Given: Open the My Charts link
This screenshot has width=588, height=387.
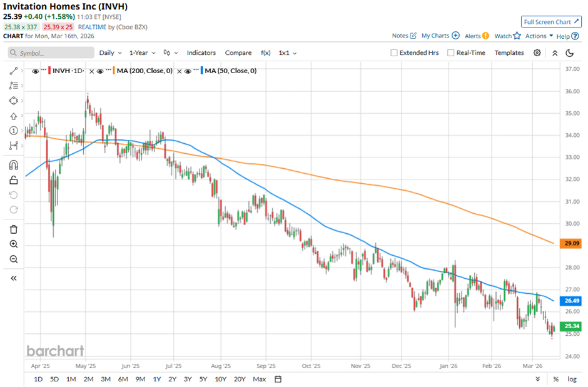Looking at the screenshot, I should [x=440, y=36].
